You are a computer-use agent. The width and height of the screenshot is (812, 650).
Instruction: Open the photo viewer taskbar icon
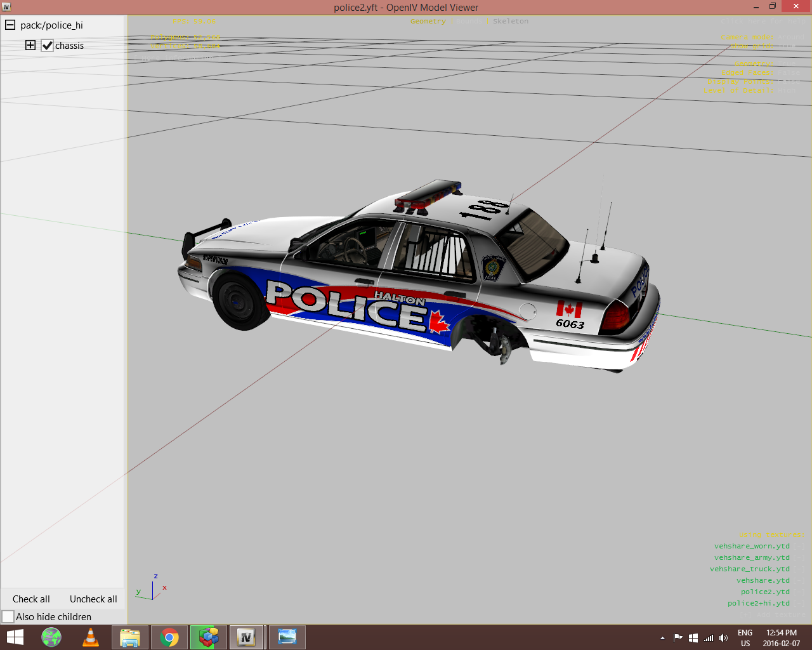(287, 637)
